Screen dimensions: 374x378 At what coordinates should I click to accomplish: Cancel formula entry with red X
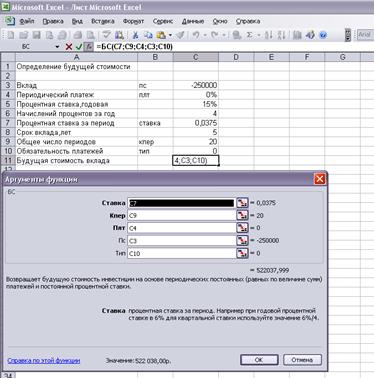pos(69,47)
